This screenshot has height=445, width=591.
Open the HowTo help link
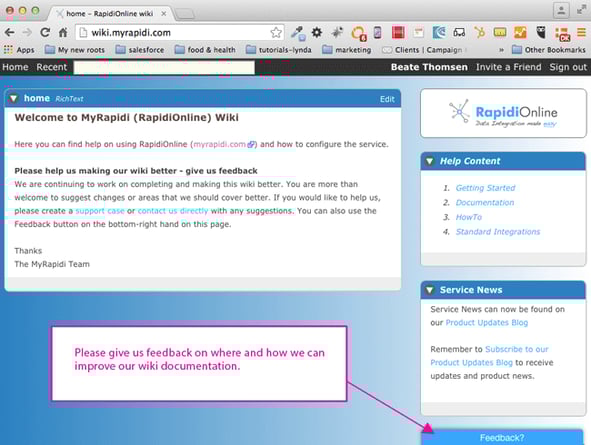coord(469,217)
